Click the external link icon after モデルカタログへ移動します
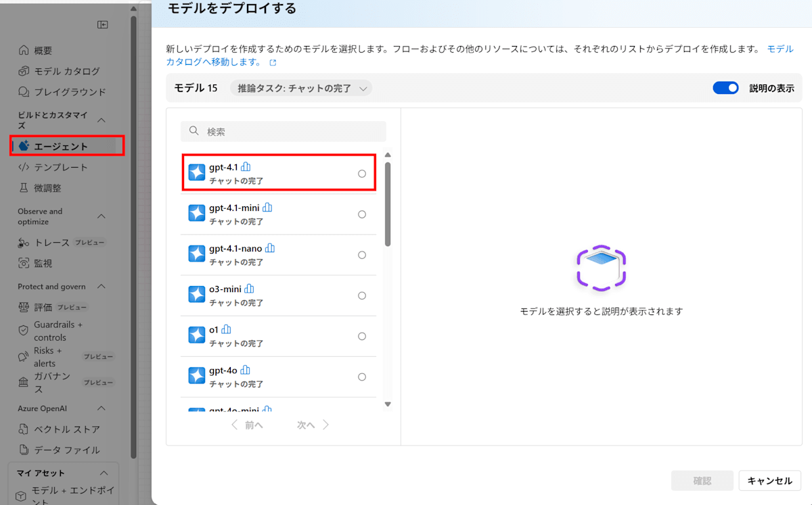The height and width of the screenshot is (505, 812). (273, 62)
